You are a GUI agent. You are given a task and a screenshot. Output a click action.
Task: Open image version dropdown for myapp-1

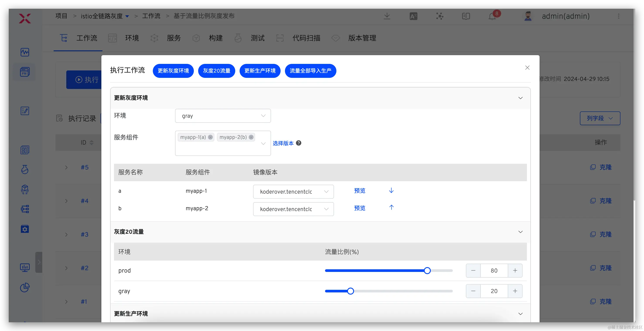pyautogui.click(x=293, y=191)
